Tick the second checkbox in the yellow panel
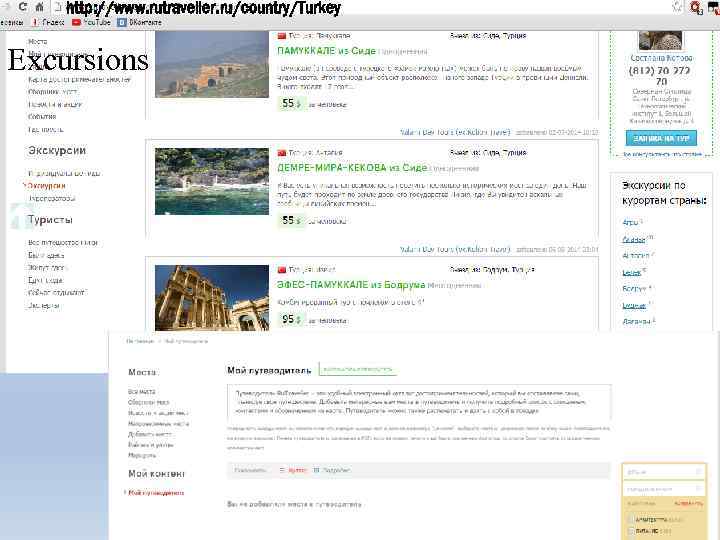This screenshot has width=720, height=540. pyautogui.click(x=631, y=531)
